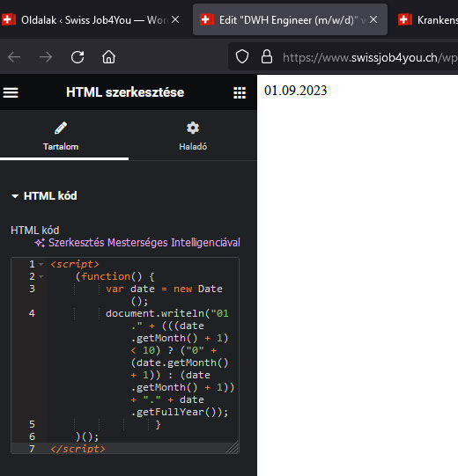Open tracking protection shield icon
Screen dimensions: 458x476
[x=242, y=57]
